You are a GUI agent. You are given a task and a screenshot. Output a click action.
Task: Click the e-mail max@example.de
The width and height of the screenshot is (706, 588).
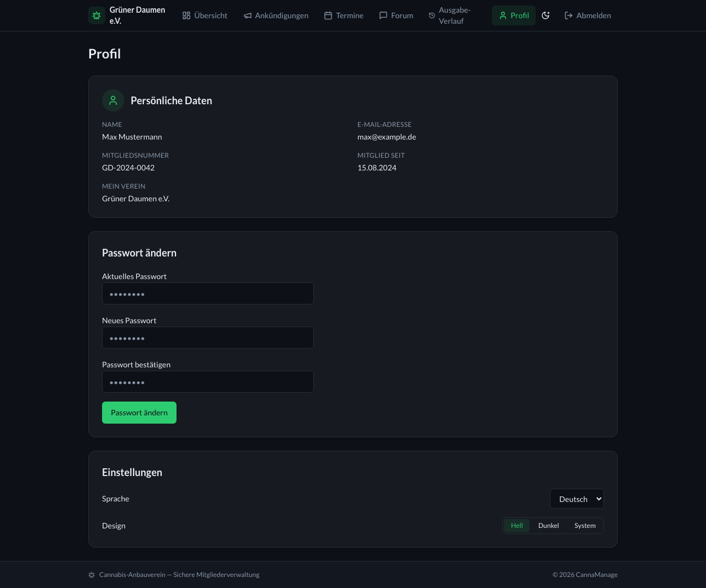[x=387, y=137]
